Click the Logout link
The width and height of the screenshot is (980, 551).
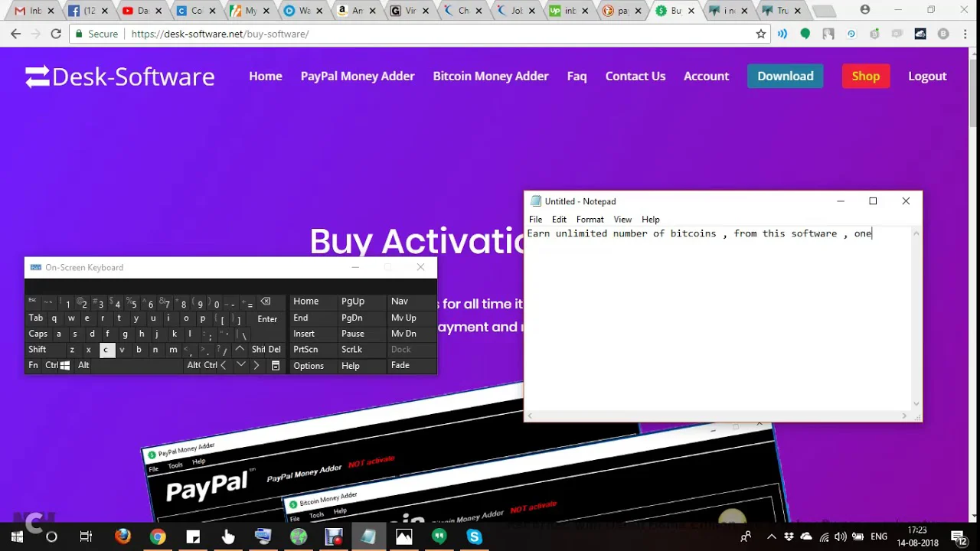click(x=927, y=76)
